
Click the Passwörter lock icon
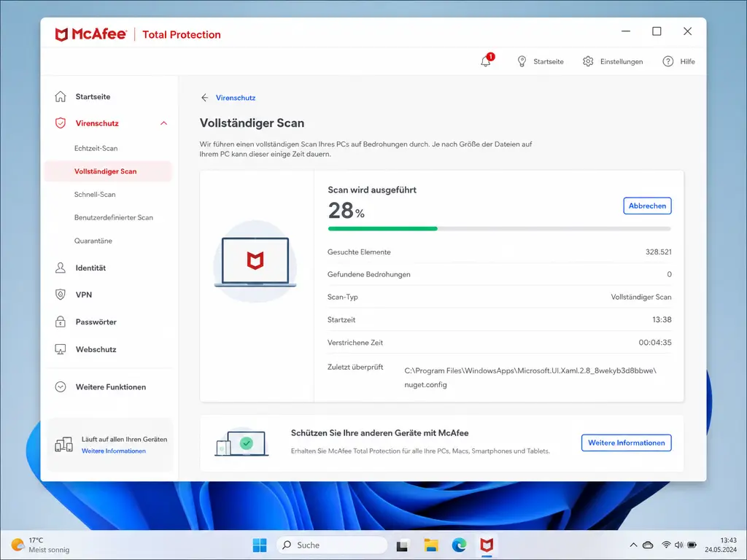(61, 322)
